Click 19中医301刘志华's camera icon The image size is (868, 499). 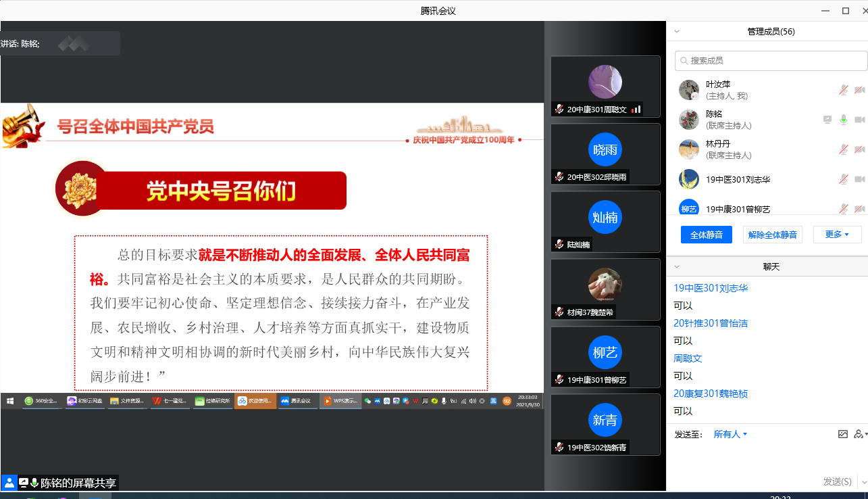click(x=859, y=179)
